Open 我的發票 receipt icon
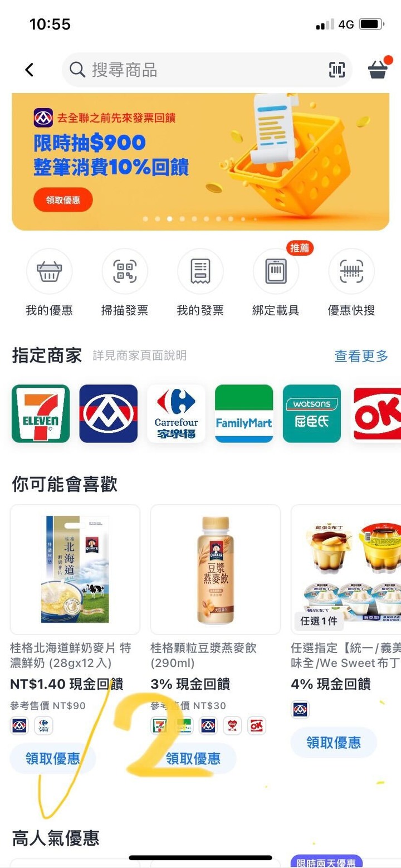 [200, 271]
